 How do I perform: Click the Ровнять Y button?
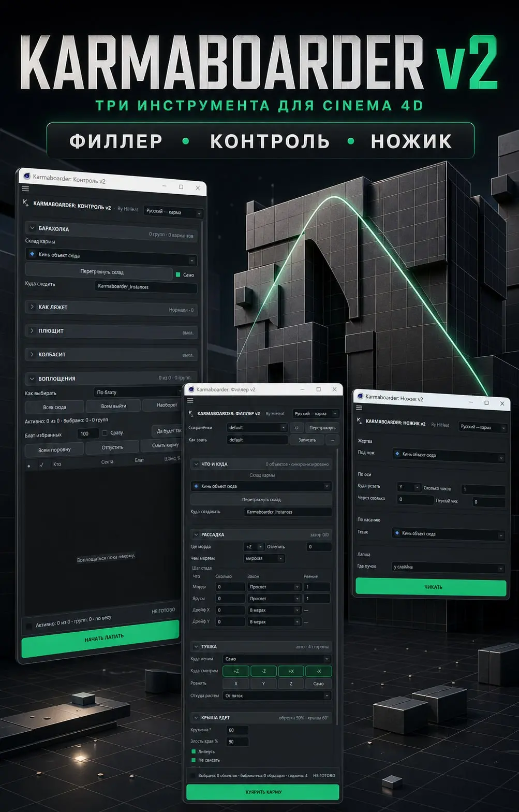(x=263, y=684)
